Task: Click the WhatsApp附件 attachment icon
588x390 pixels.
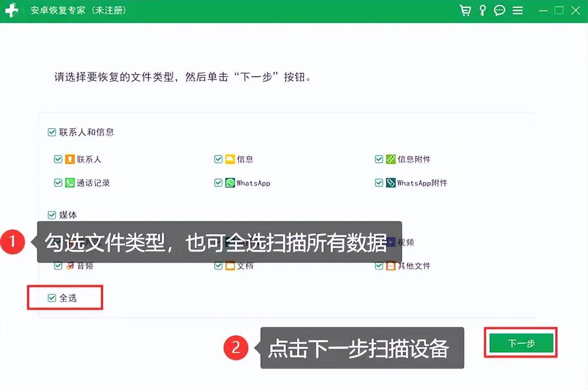Action: pyautogui.click(x=391, y=183)
